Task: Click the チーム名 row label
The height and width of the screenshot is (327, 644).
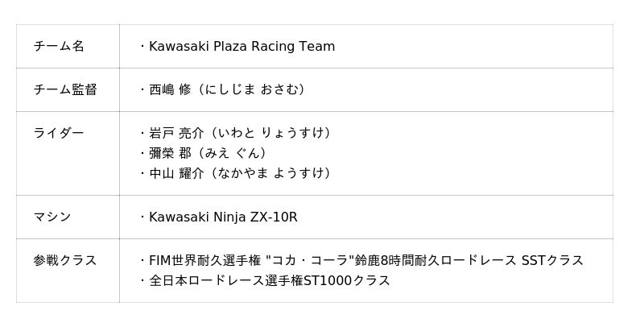Action: [59, 47]
